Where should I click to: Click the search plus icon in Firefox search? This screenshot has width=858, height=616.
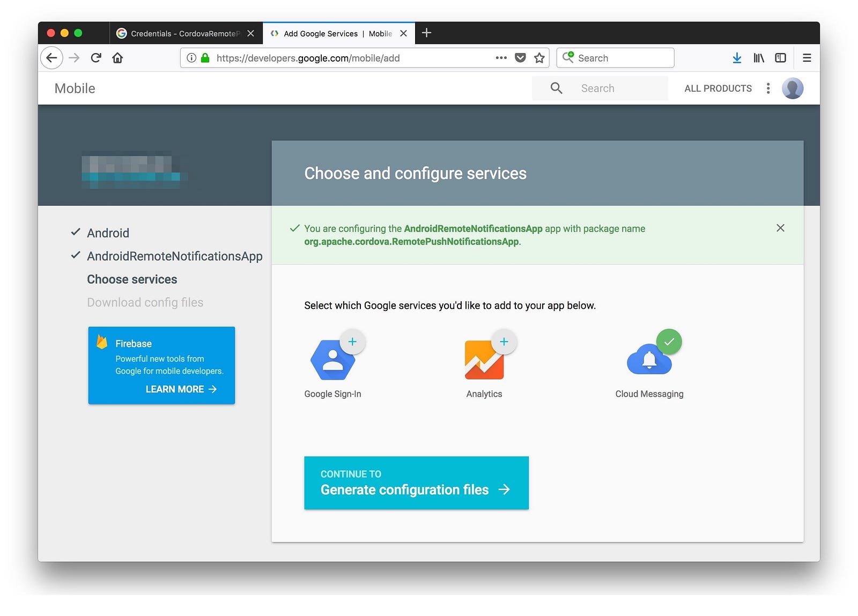click(x=568, y=57)
